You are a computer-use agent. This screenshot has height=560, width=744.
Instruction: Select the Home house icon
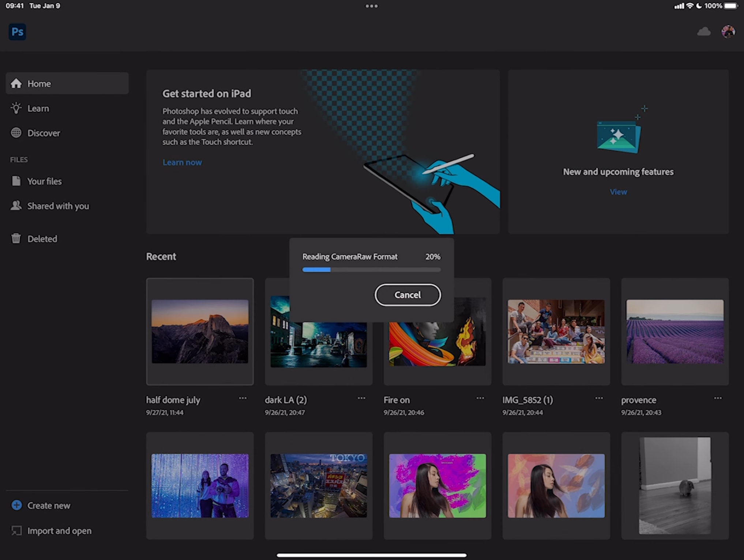[x=16, y=83]
